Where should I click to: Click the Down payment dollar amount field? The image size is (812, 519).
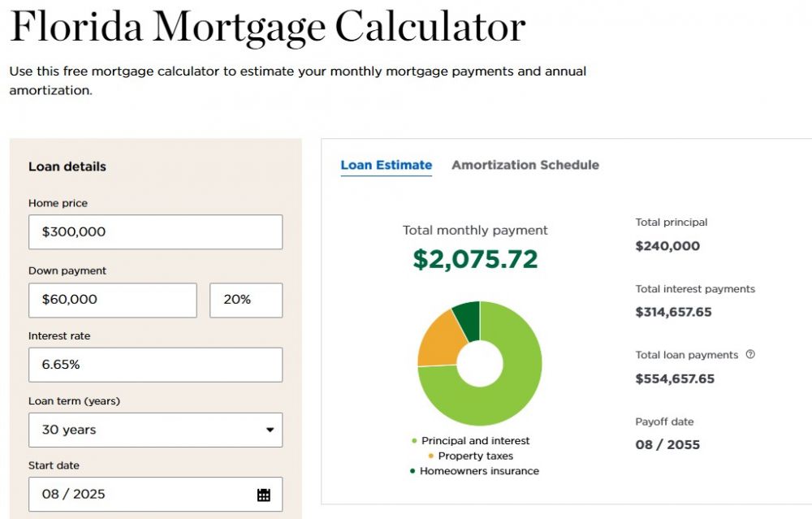(112, 300)
